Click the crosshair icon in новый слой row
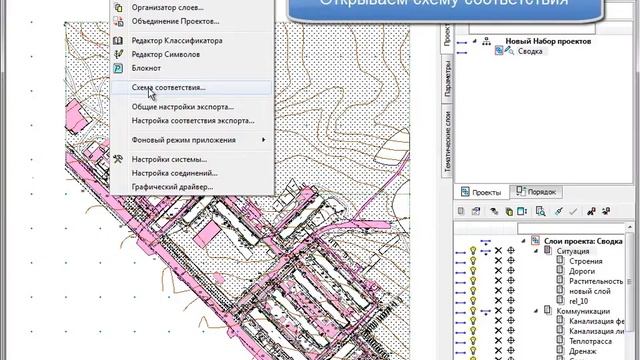 point(511,291)
